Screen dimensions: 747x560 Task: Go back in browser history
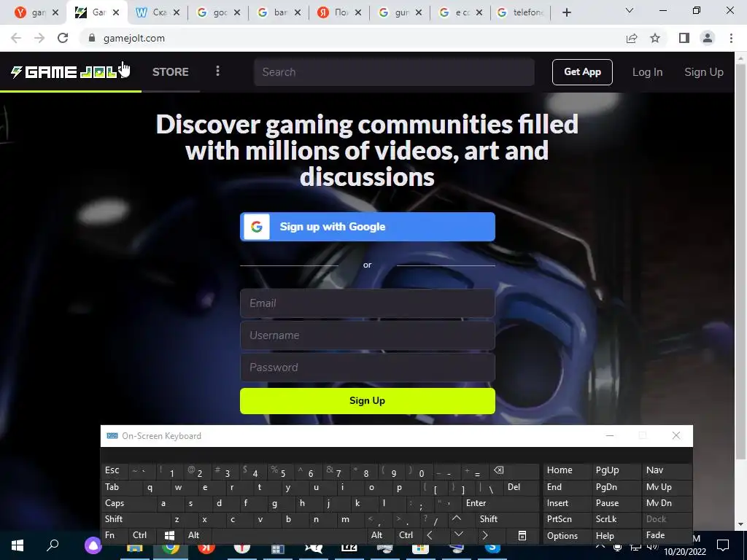click(x=16, y=38)
